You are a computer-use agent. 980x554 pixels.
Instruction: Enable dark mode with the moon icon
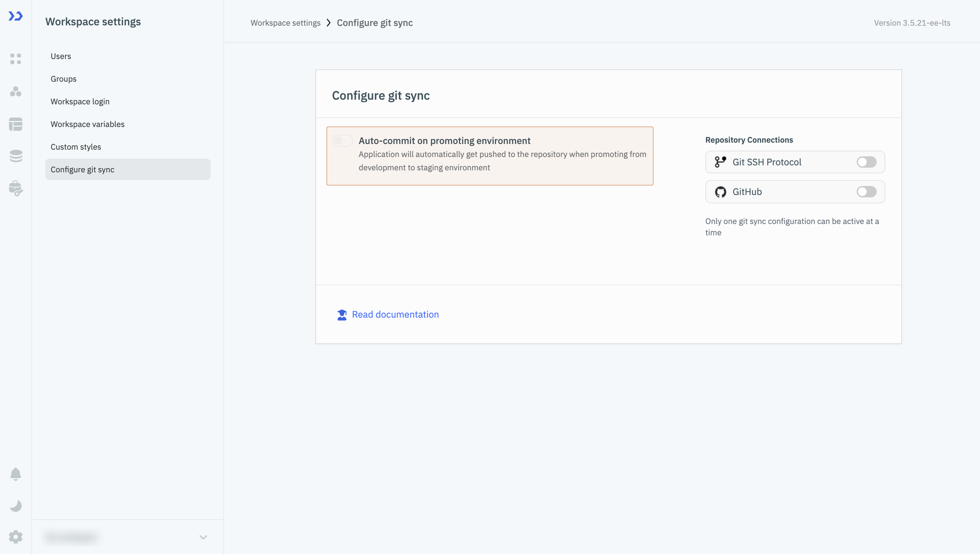click(16, 506)
